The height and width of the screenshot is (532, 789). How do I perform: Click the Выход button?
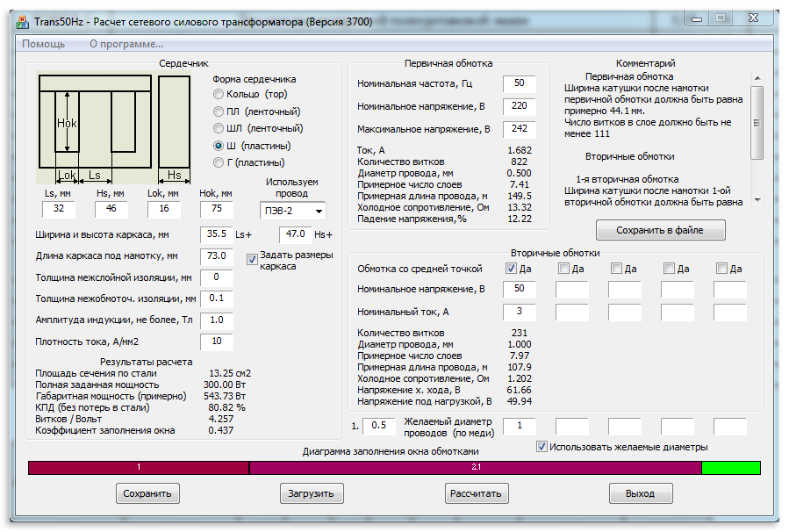[x=641, y=493]
